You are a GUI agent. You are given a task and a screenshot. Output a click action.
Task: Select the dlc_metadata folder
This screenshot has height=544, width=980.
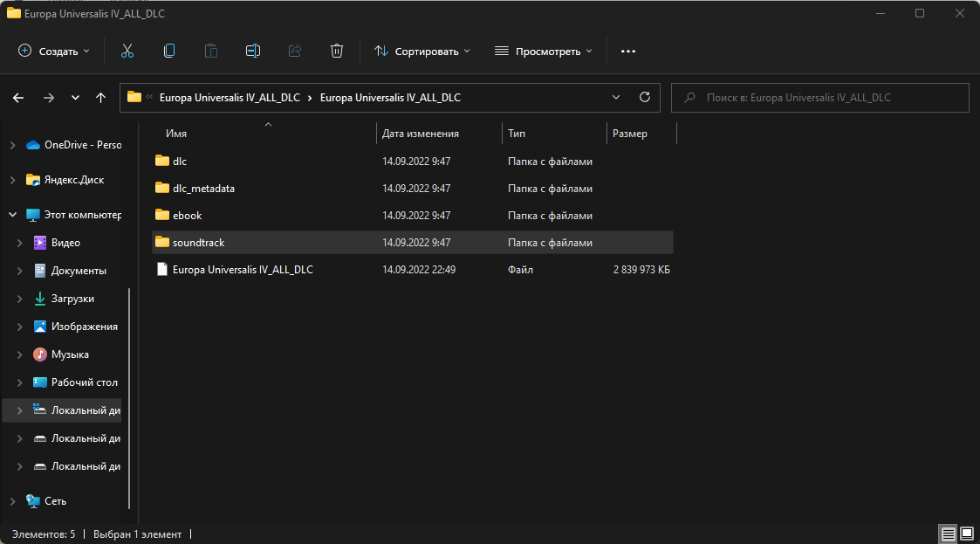(413, 189)
